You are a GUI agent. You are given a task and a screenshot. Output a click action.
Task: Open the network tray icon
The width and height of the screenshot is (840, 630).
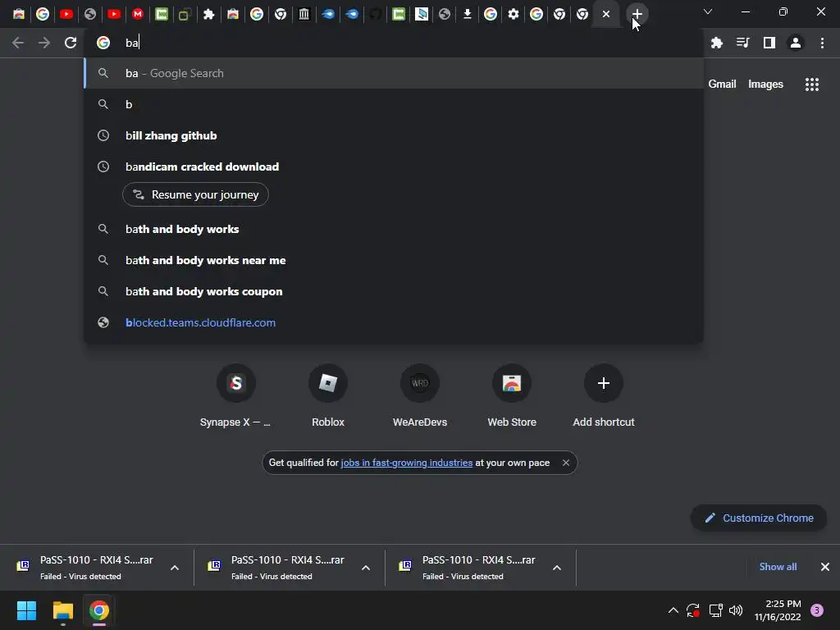click(715, 610)
